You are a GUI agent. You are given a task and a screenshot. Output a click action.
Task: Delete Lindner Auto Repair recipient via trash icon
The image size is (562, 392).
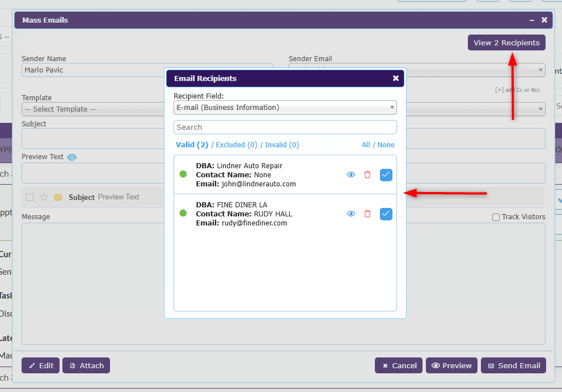tap(367, 175)
